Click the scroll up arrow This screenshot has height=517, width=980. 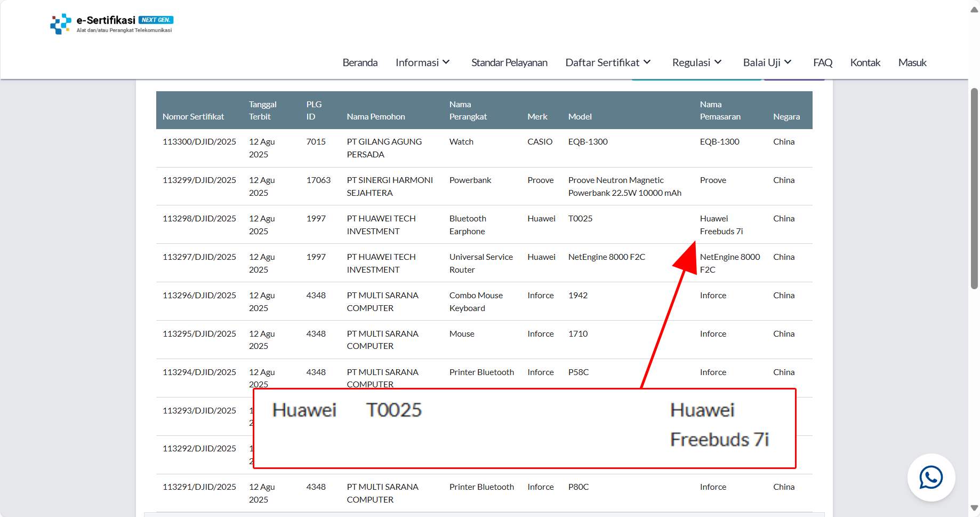pos(974,9)
